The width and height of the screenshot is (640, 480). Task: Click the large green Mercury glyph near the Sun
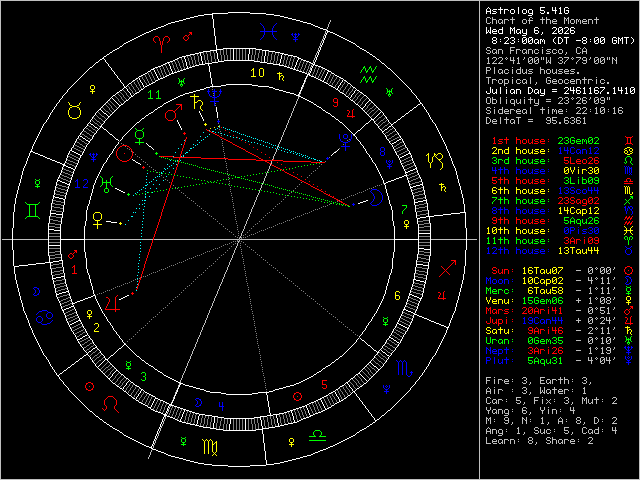pyautogui.click(x=140, y=136)
